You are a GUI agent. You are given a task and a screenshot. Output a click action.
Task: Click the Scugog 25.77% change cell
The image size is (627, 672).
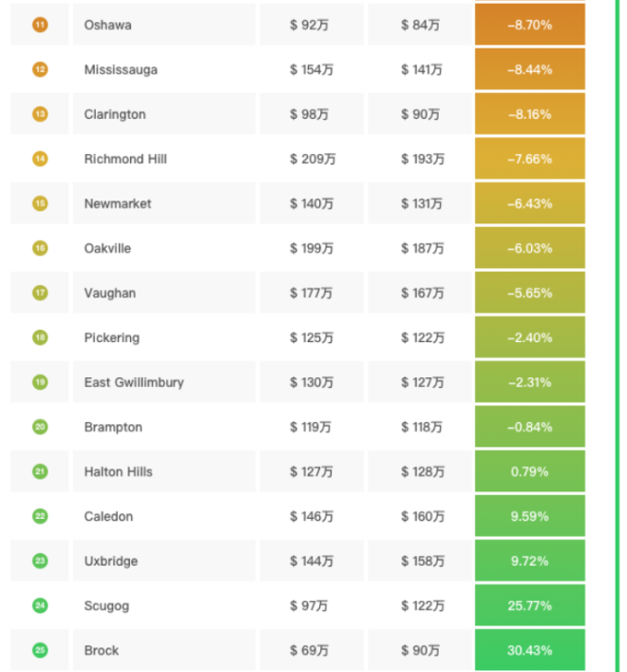coord(530,605)
